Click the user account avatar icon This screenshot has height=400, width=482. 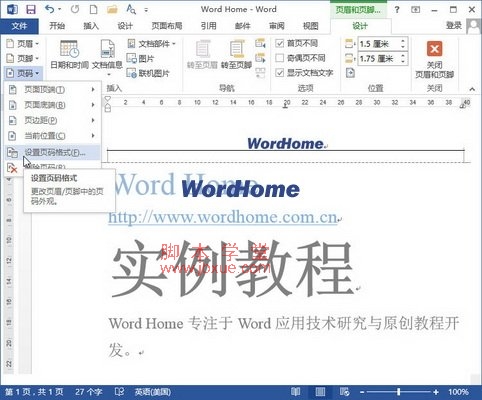[x=474, y=26]
